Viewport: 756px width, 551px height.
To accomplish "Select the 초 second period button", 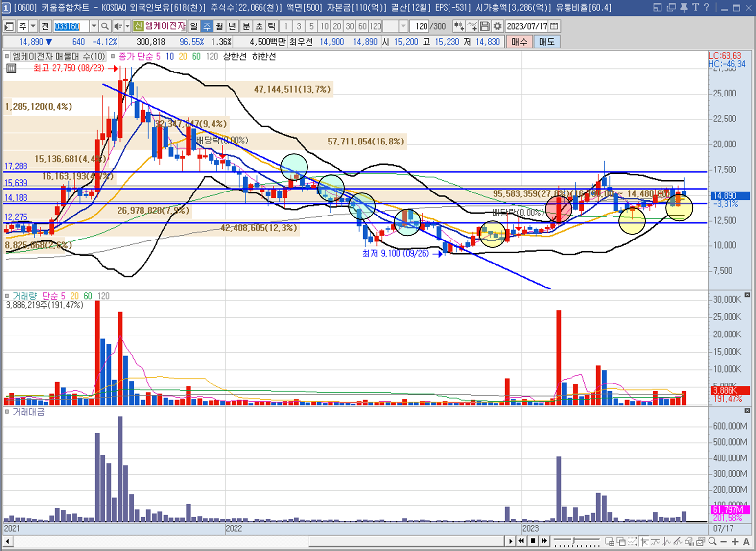I will click(259, 26).
